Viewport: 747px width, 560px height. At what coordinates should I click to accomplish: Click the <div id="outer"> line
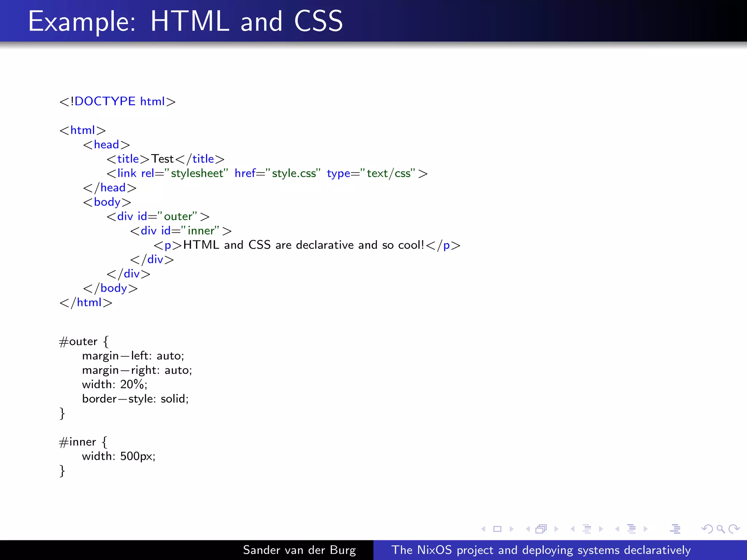click(158, 216)
